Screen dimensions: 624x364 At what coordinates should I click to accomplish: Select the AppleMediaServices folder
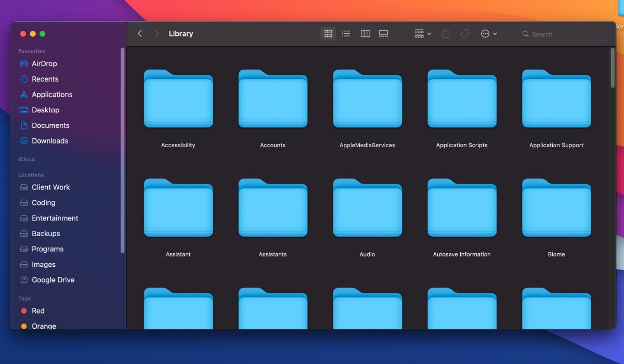[368, 99]
